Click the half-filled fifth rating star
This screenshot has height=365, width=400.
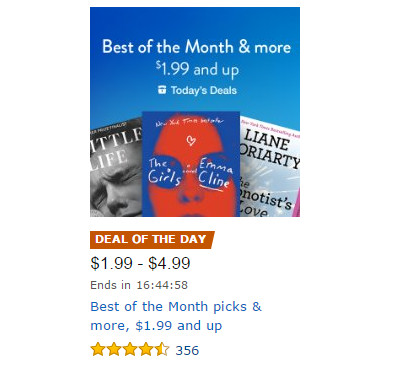[x=162, y=349]
